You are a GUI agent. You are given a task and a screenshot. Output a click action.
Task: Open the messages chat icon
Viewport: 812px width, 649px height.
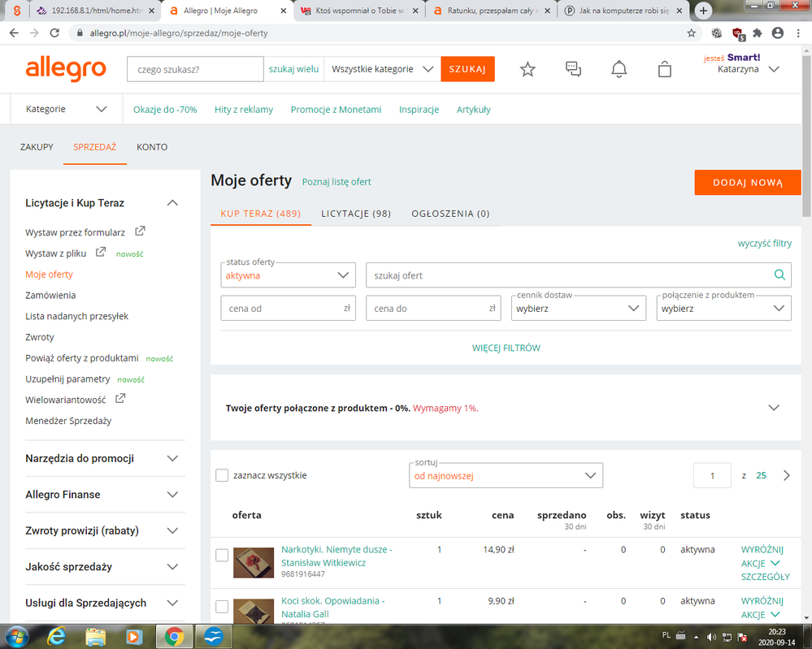tap(573, 70)
